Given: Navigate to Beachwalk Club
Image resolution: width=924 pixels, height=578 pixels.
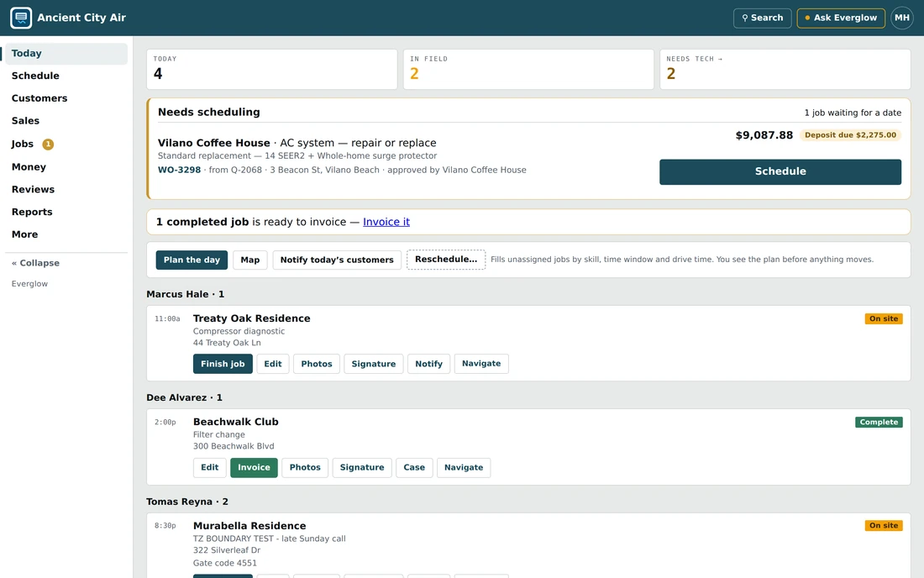Looking at the screenshot, I should click(x=464, y=467).
